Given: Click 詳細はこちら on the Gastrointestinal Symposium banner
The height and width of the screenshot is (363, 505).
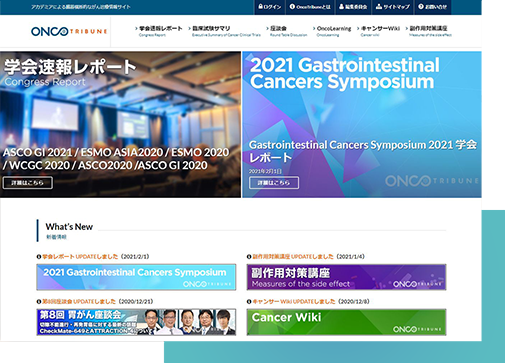Looking at the screenshot, I should click(274, 183).
